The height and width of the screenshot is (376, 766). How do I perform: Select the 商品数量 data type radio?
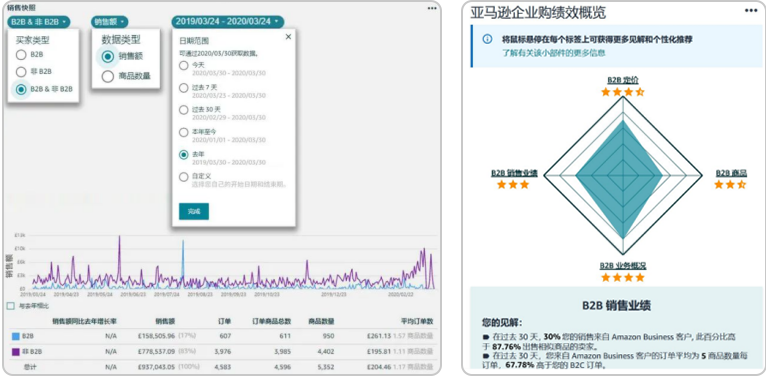click(x=107, y=76)
